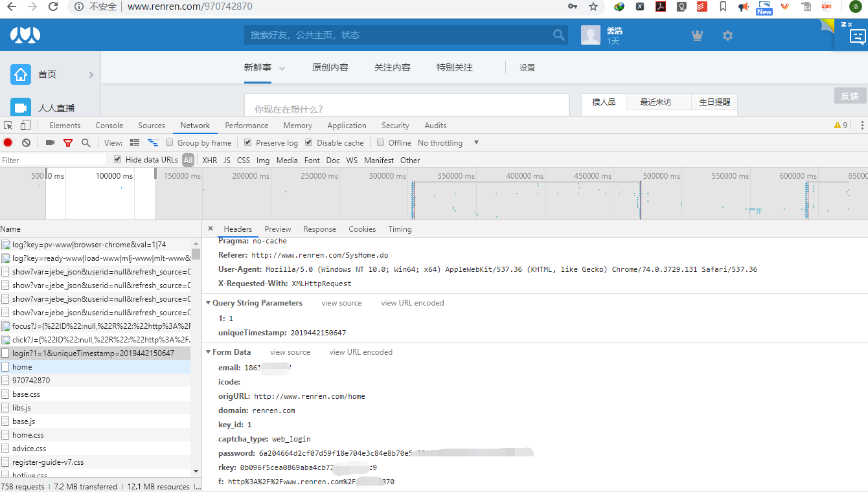Open the Todoist extension icon

[702, 6]
